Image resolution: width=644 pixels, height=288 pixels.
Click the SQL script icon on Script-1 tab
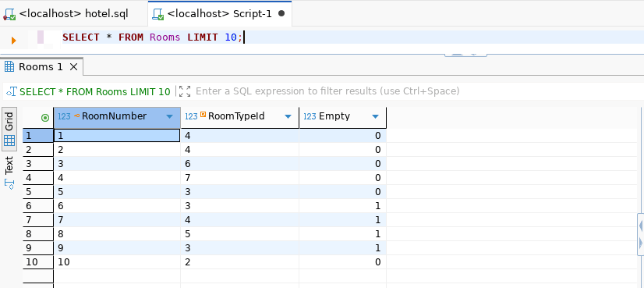[x=157, y=14]
